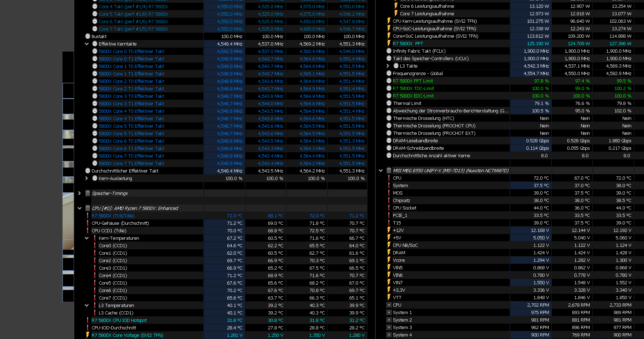This screenshot has height=339, width=644.
Task: Click the icon of Thermal Limit row
Action: [389, 103]
